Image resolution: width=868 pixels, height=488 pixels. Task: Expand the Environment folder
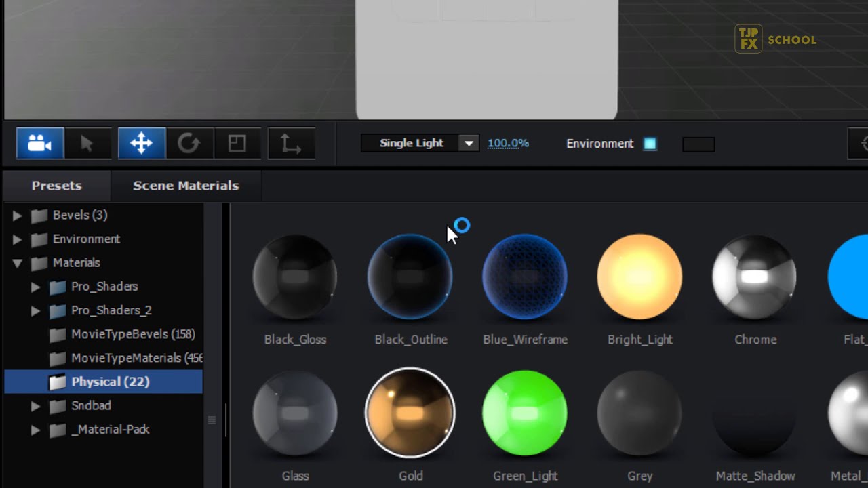pos(17,239)
